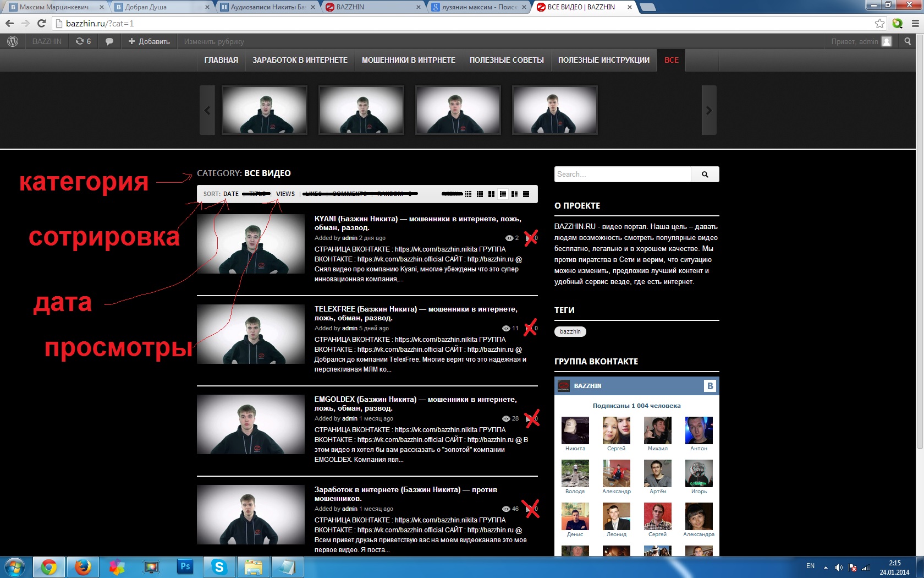The height and width of the screenshot is (578, 924).
Task: Click the bazzhin tag
Action: point(570,331)
